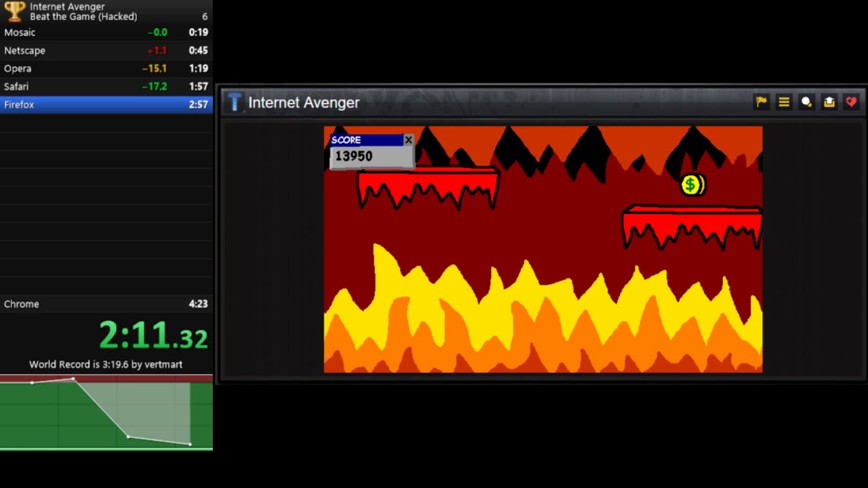The image size is (868, 488).
Task: Click the SCORE popup title bar
Action: (366, 140)
